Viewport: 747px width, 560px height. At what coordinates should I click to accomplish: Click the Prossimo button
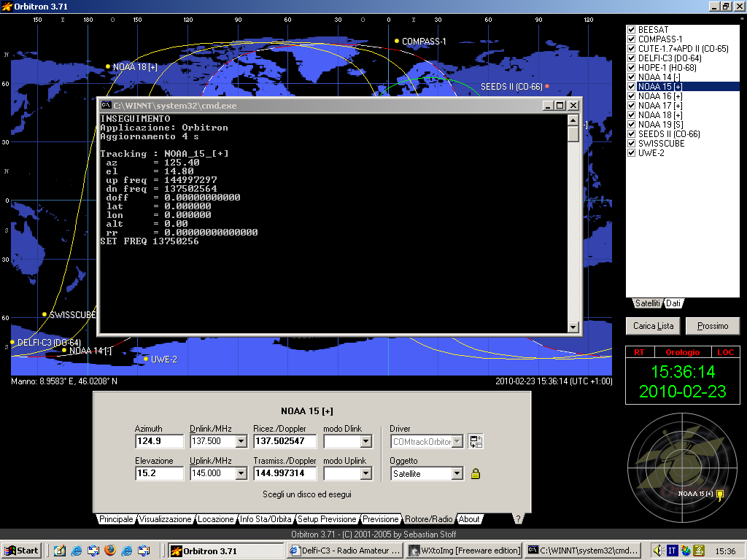click(x=713, y=326)
